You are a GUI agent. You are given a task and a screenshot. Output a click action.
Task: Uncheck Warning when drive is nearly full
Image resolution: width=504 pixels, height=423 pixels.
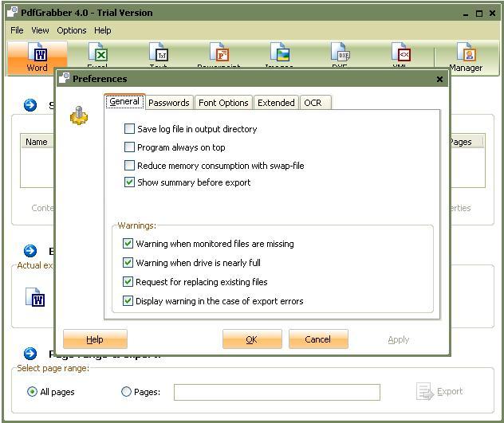pos(128,262)
